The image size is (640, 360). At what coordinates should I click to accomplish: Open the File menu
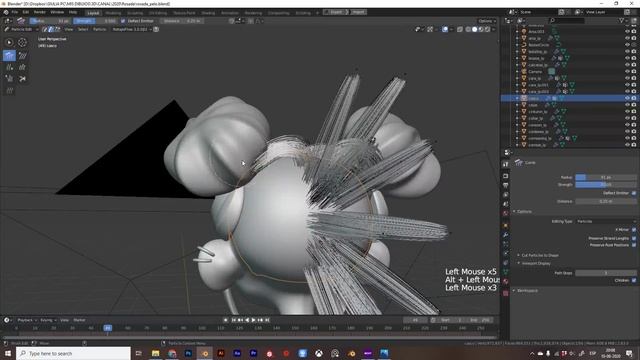pos(15,12)
